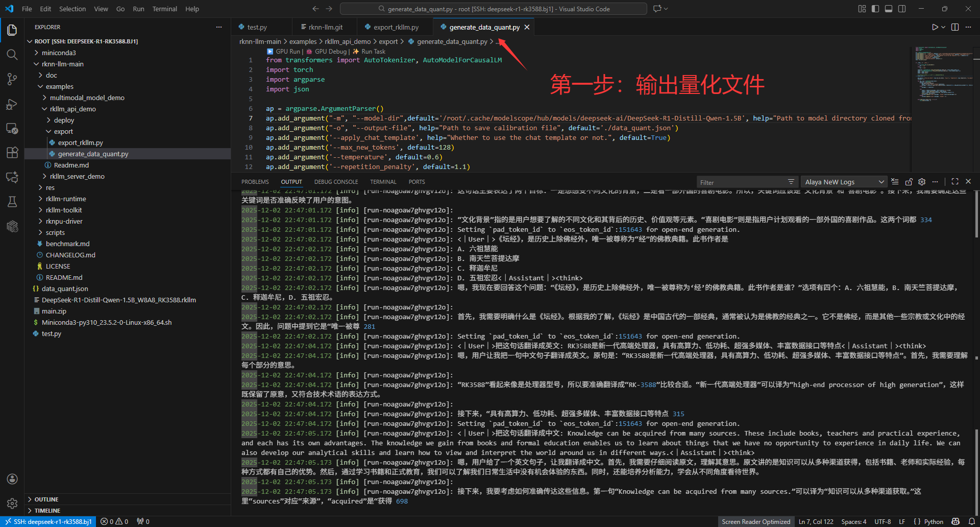
Task: Open the Manage gear in activity bar
Action: tap(12, 504)
